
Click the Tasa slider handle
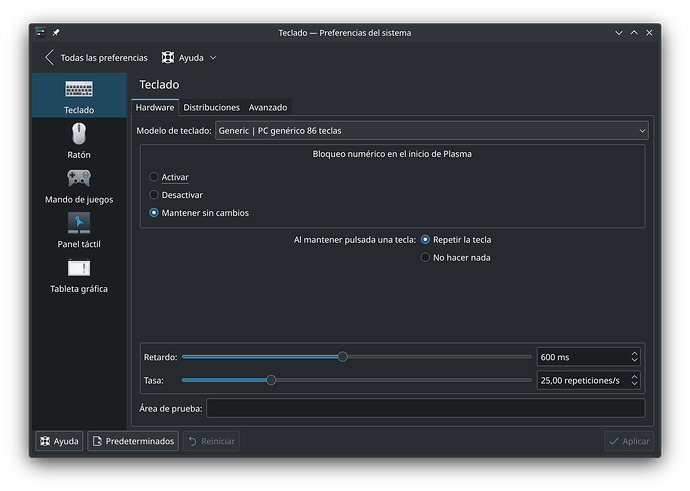click(x=271, y=380)
